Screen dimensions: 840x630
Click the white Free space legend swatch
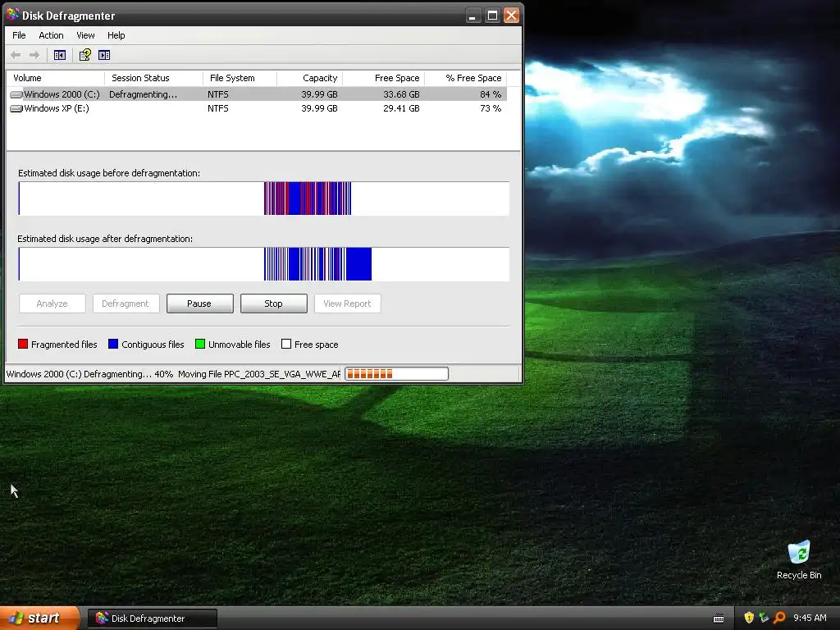coord(286,344)
